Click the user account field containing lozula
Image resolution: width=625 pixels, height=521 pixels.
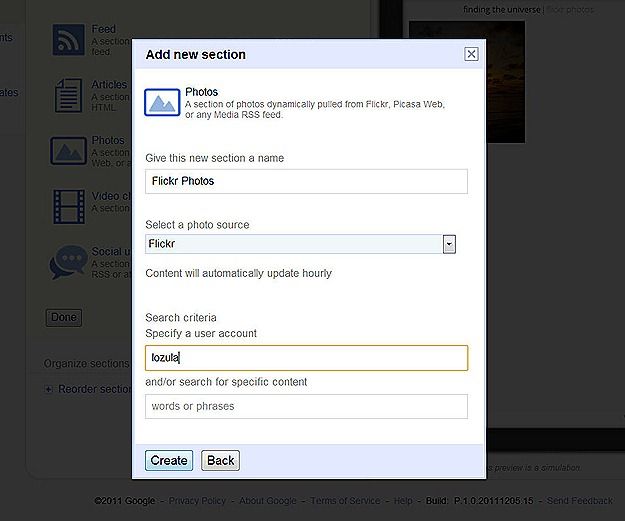coord(306,358)
